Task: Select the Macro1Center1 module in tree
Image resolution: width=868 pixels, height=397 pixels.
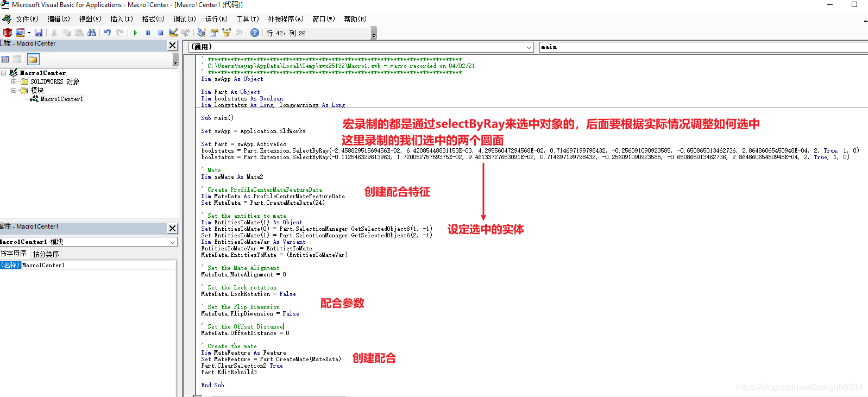Action: 62,99
